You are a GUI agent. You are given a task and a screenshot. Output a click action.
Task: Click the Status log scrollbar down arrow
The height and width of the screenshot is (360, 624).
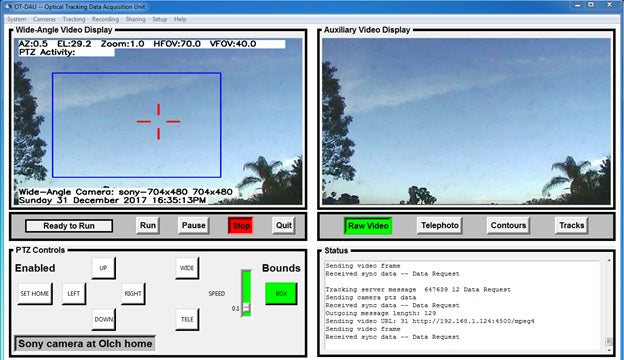[609, 350]
